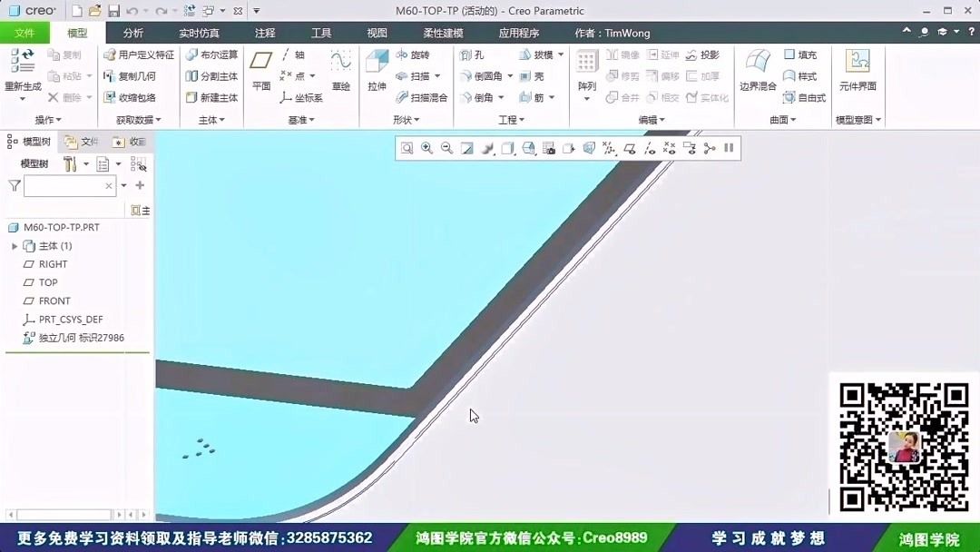Open the Pattern dropdown arrow
Image resolution: width=980 pixels, height=552 pixels.
point(587,97)
